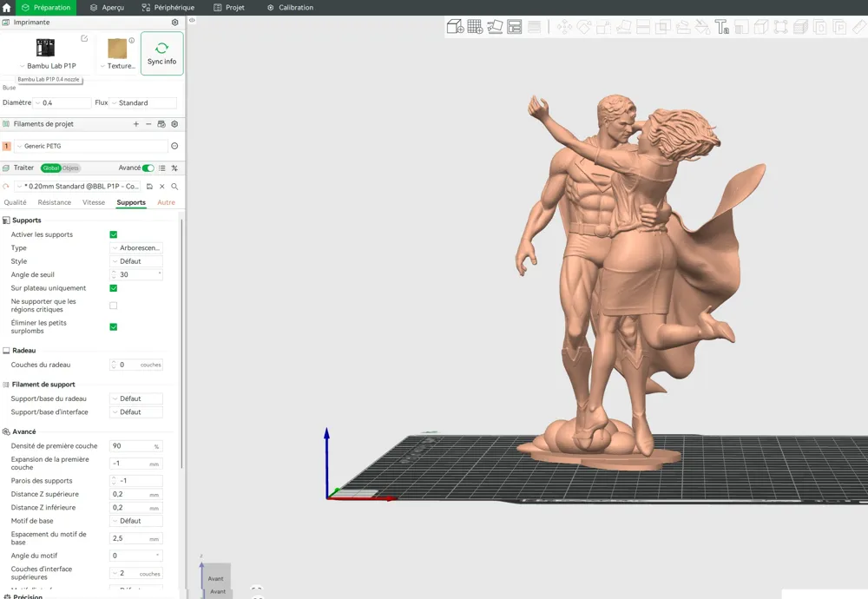
Task: Select the paint bucket painting tool
Action: point(702,27)
